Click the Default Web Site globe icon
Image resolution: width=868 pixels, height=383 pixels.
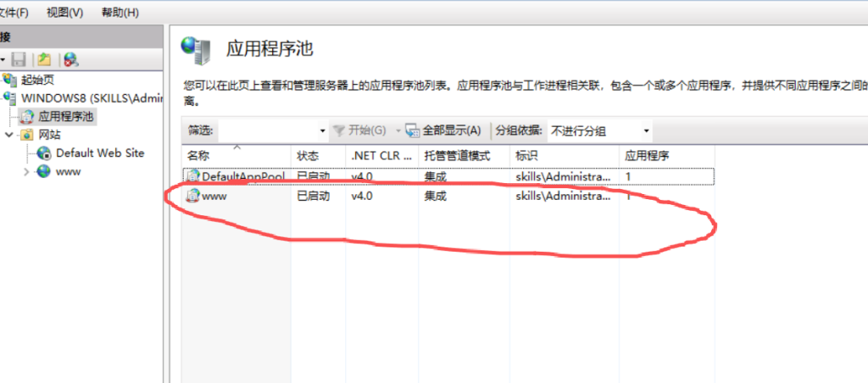[44, 153]
